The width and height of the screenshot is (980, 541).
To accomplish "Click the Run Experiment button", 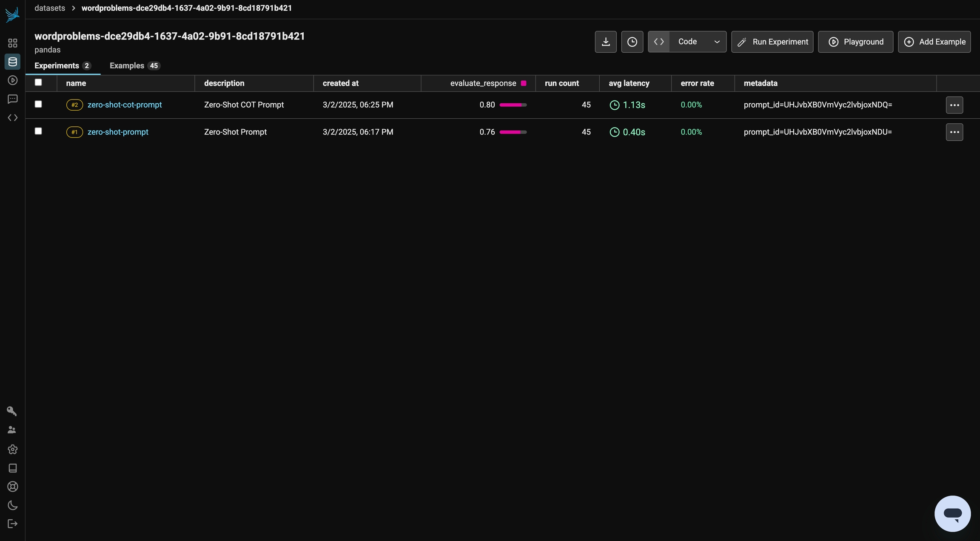I will pyautogui.click(x=772, y=42).
